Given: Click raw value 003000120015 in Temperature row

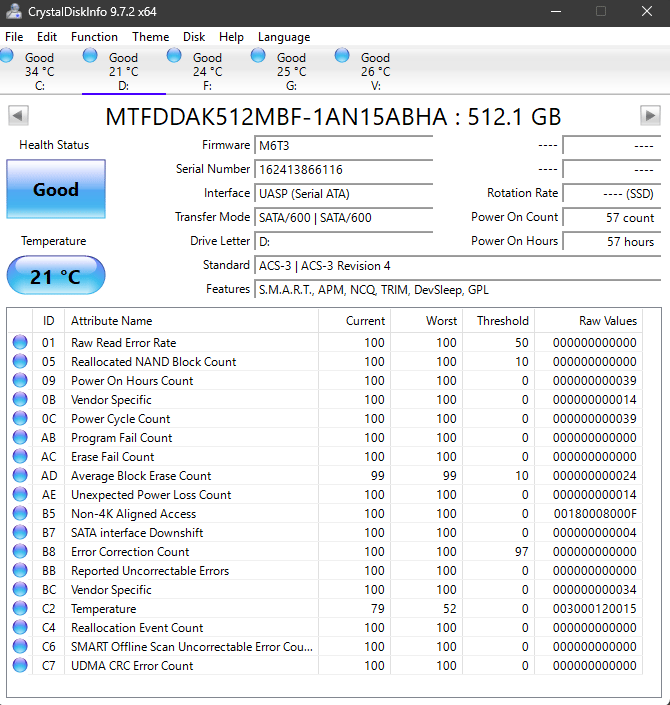Looking at the screenshot, I should tap(595, 608).
